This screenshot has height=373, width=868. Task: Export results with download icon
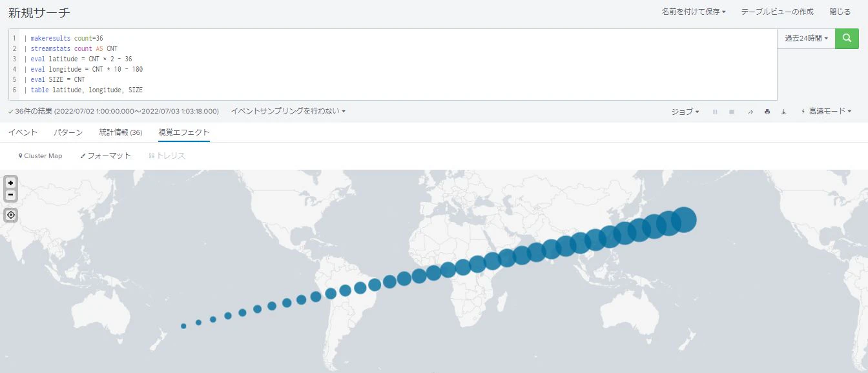pos(783,112)
